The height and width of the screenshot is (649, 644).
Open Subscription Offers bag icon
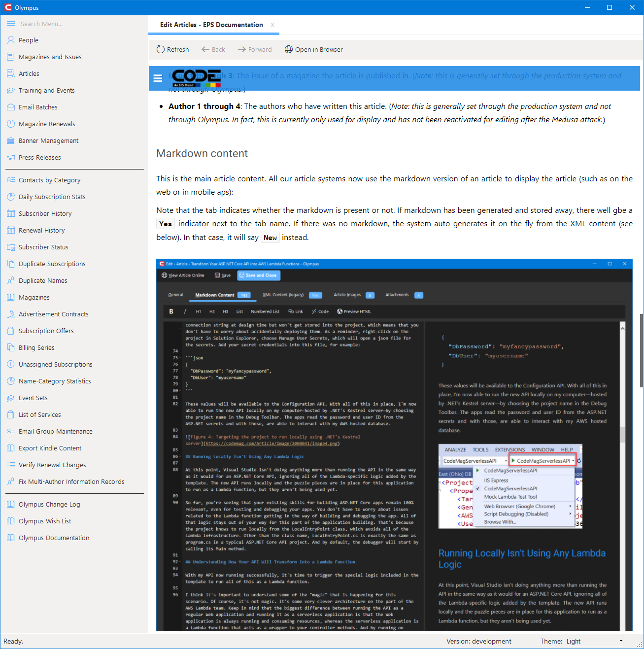11,331
